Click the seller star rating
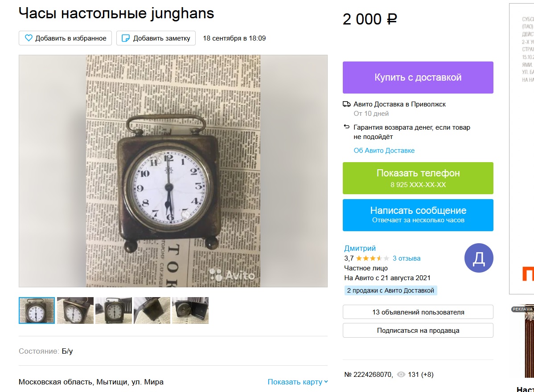534x392 pixels. click(372, 258)
